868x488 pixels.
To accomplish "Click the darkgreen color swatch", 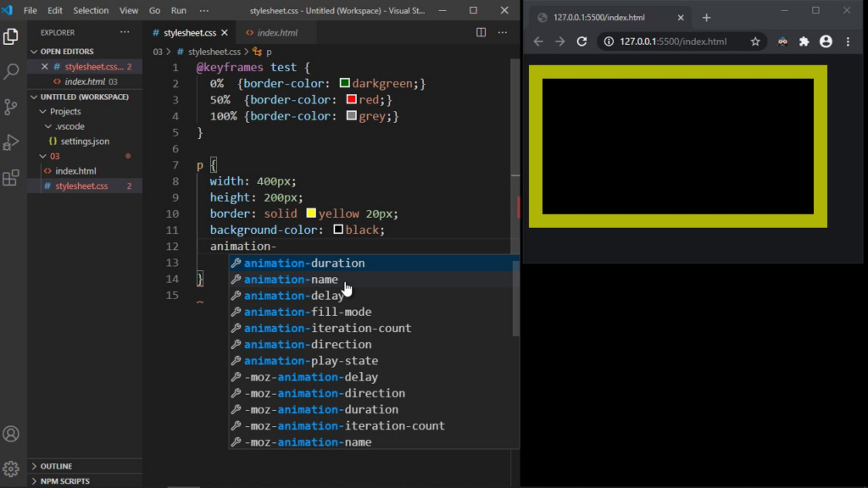I will tap(344, 83).
